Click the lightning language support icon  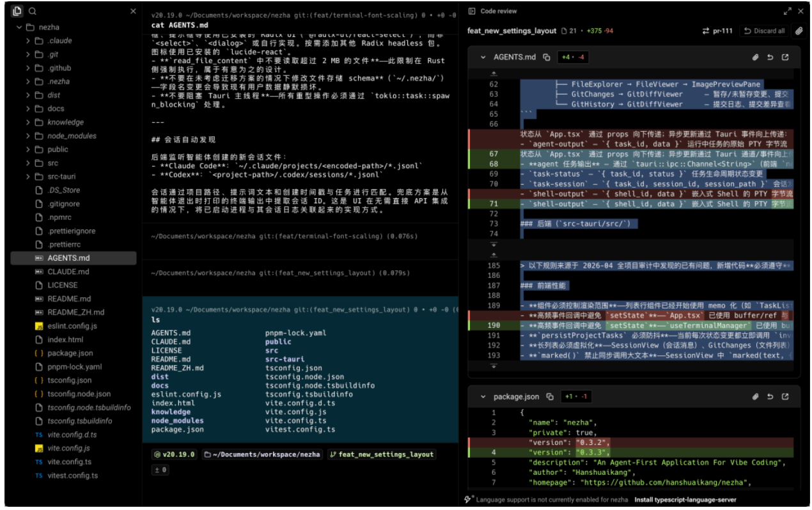point(469,500)
